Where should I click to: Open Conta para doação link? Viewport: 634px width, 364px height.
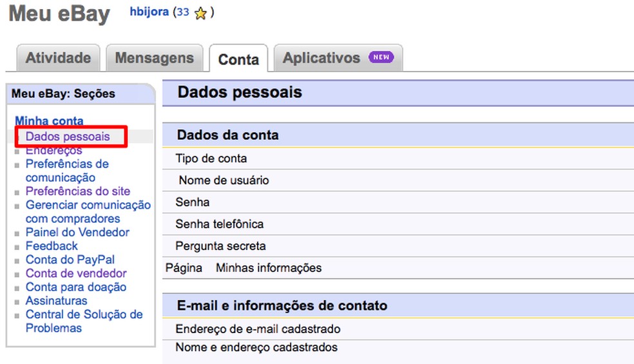76,287
